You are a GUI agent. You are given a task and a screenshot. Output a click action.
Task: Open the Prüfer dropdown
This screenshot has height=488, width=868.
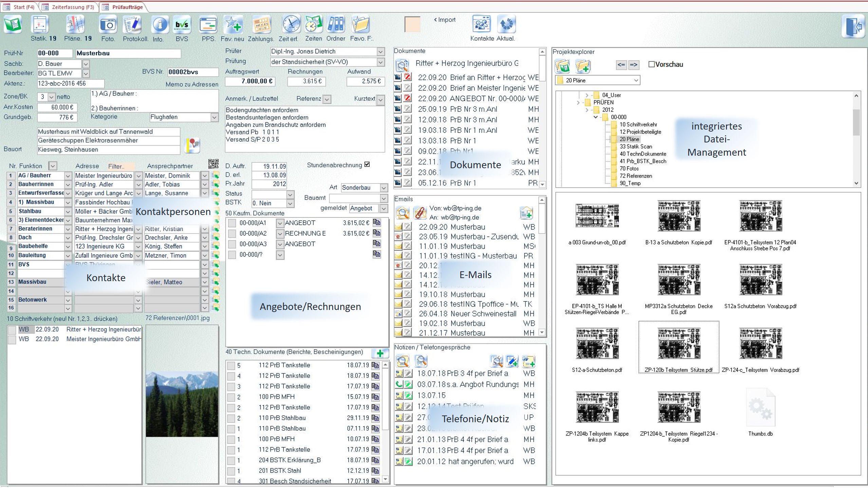coord(381,52)
